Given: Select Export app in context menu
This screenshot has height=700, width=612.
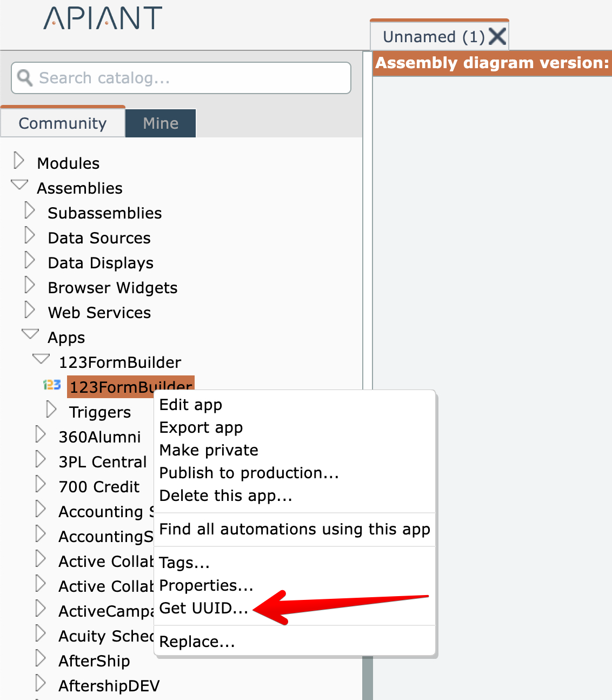Looking at the screenshot, I should click(x=201, y=427).
